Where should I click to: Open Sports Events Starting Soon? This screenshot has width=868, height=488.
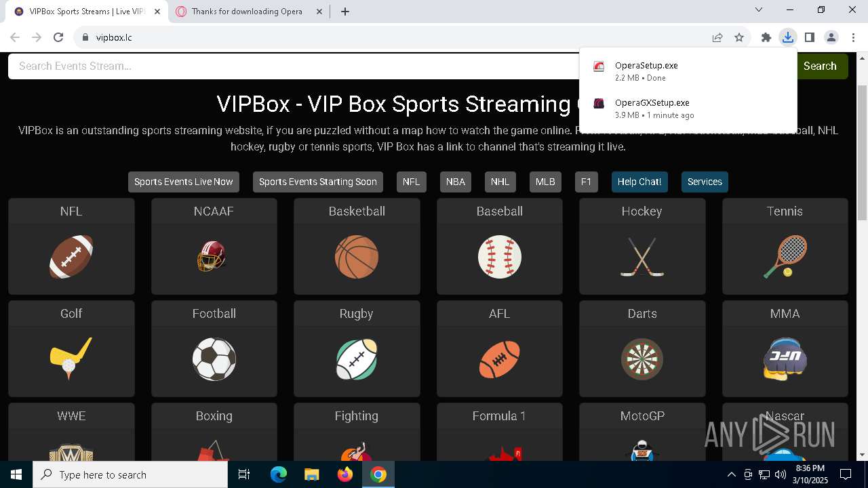click(317, 182)
